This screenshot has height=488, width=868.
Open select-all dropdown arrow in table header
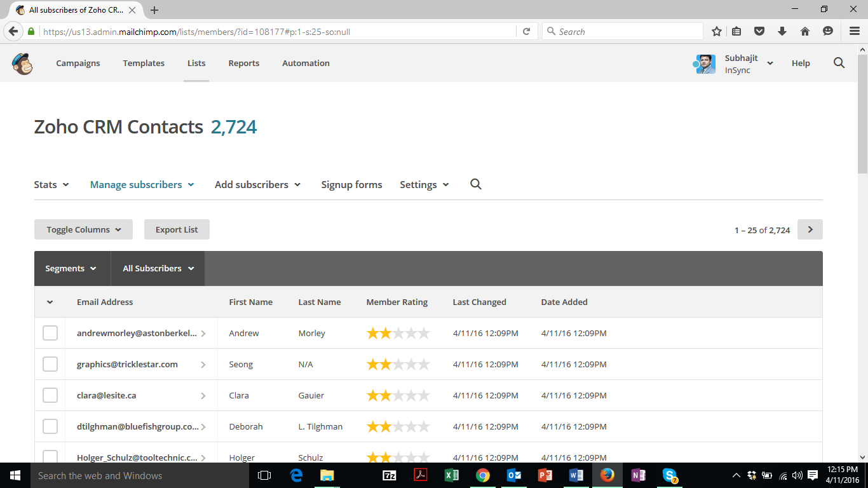(x=50, y=302)
